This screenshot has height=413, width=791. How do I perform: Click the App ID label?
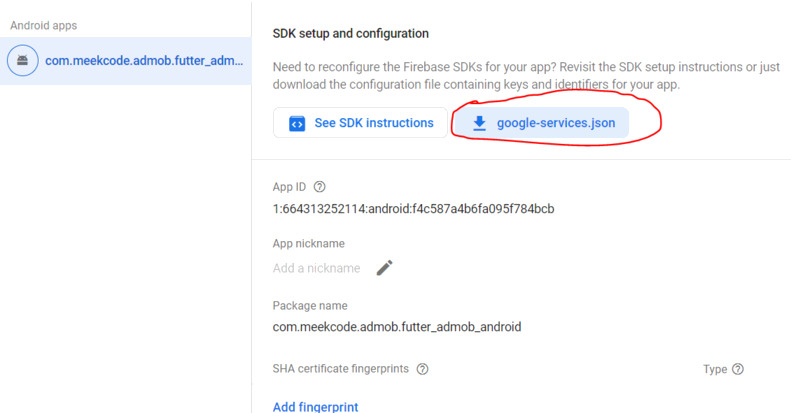(x=289, y=187)
